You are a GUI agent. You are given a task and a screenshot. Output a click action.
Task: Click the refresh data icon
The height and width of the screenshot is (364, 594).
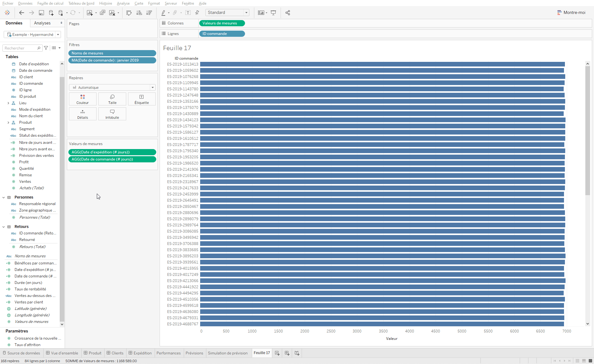click(x=73, y=13)
